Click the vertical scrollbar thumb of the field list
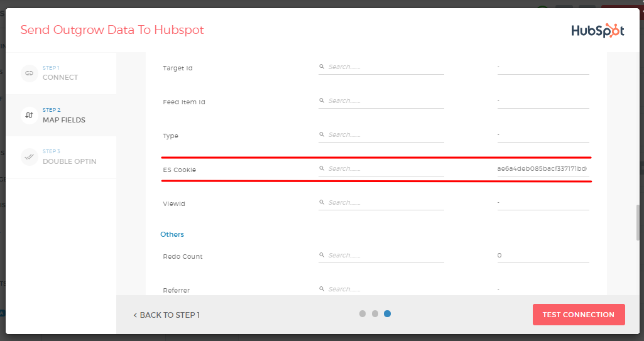The height and width of the screenshot is (341, 644). pos(638,222)
